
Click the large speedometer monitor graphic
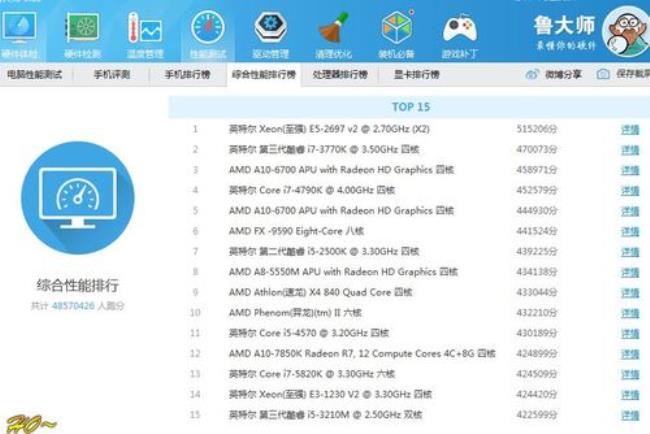coord(78,198)
